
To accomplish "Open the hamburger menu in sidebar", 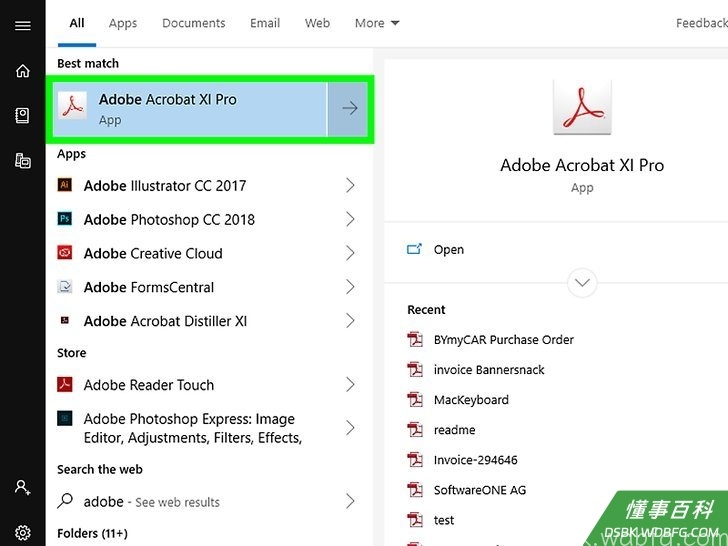I will 23,25.
